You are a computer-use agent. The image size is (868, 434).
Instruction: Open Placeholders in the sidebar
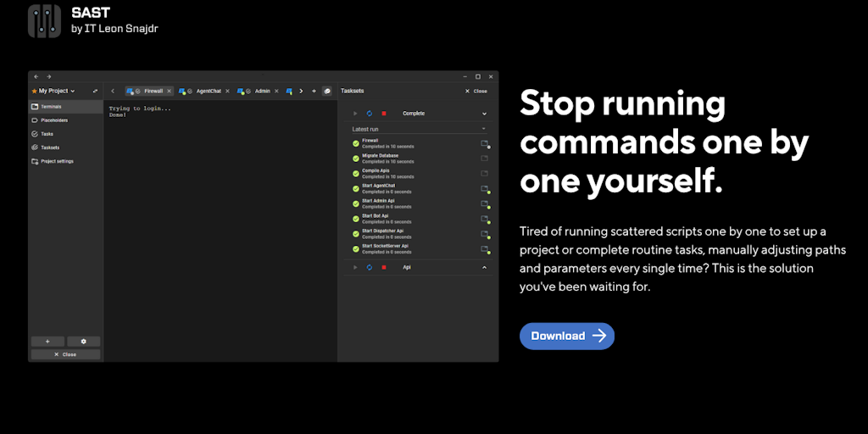coord(65,120)
